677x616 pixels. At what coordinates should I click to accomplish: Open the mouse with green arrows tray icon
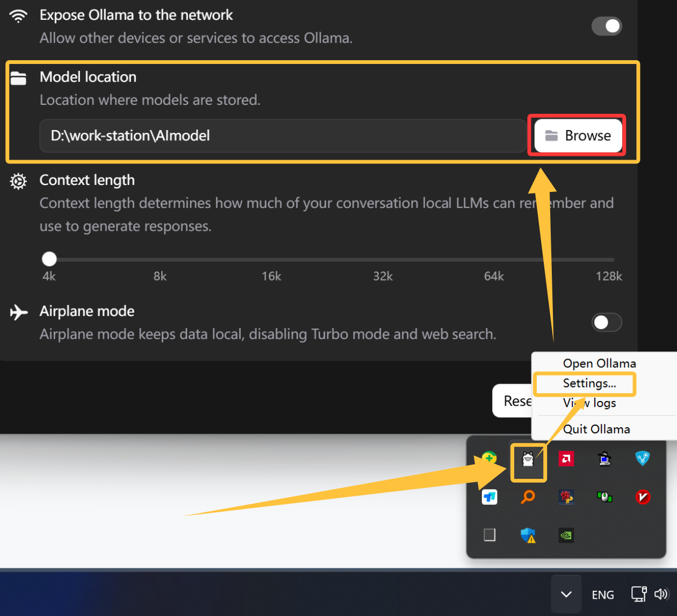pos(604,497)
